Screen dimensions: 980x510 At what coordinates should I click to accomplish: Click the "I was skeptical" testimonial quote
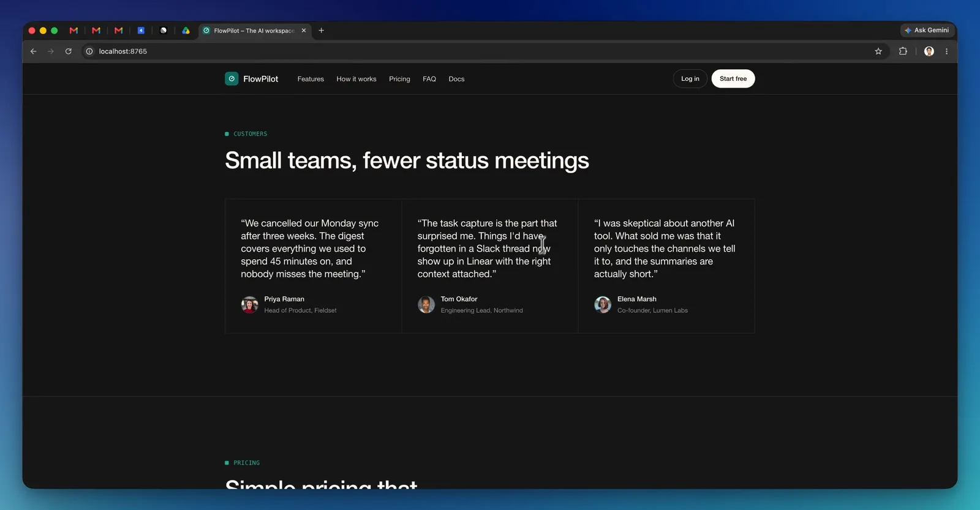[665, 249]
